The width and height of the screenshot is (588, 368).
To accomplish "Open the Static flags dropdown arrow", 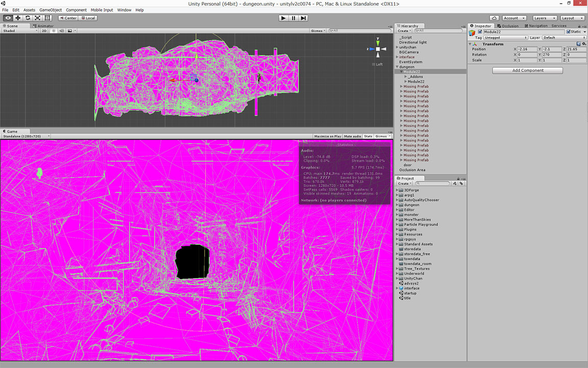I will 584,32.
